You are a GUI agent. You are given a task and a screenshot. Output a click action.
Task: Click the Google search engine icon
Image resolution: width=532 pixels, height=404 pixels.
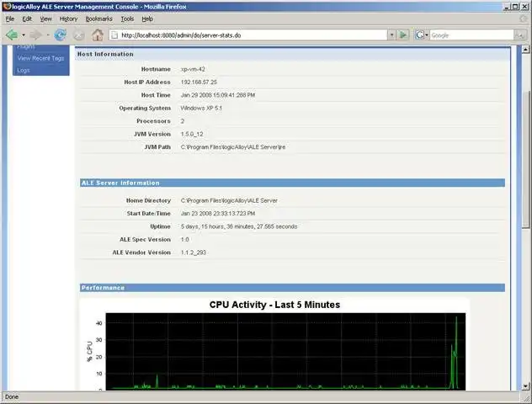coord(420,35)
